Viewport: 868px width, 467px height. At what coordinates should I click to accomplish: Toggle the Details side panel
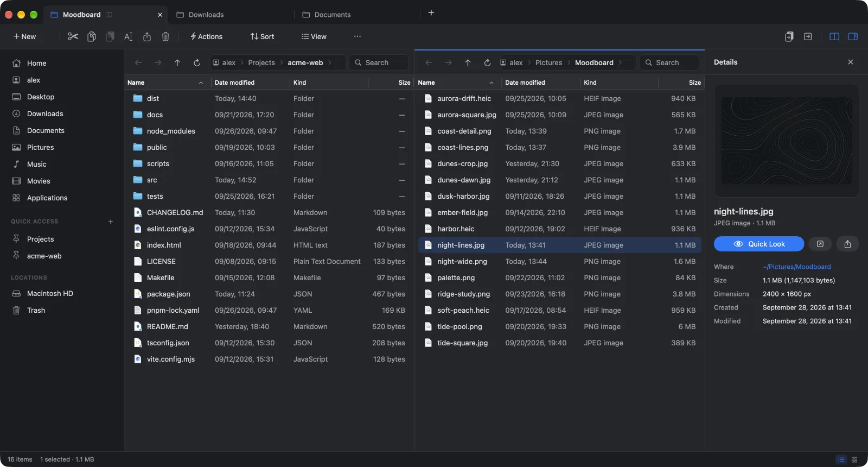coord(853,36)
